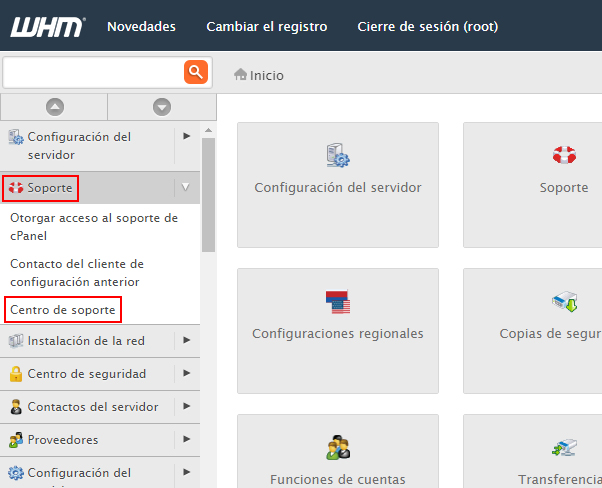The width and height of the screenshot is (602, 488).
Task: Open sidebar Configuración del servidor
Action: (79, 146)
